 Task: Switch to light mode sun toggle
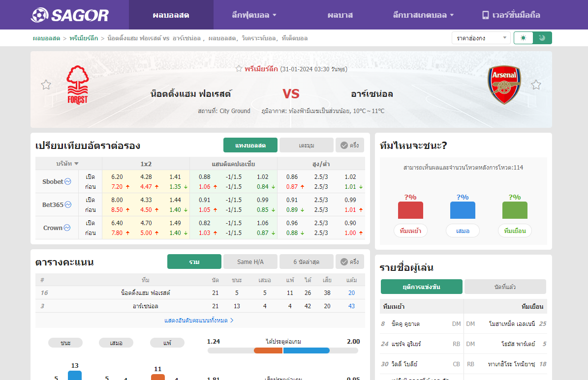523,38
